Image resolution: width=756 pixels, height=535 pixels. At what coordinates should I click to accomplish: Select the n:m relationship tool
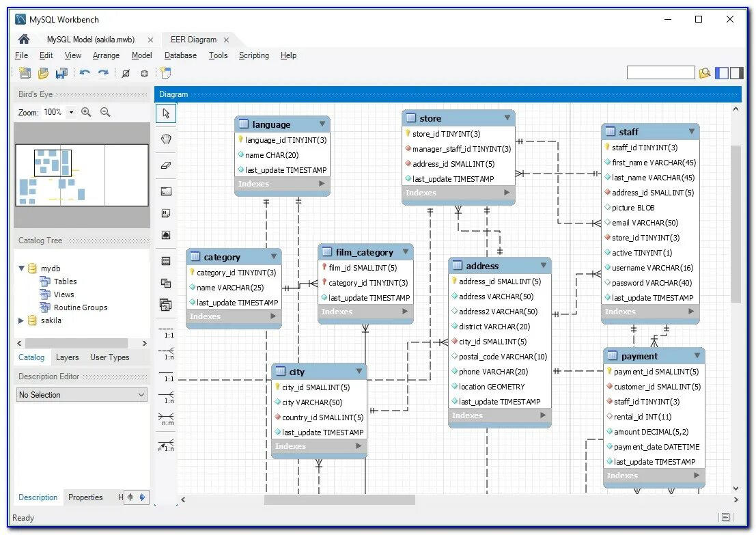[167, 420]
